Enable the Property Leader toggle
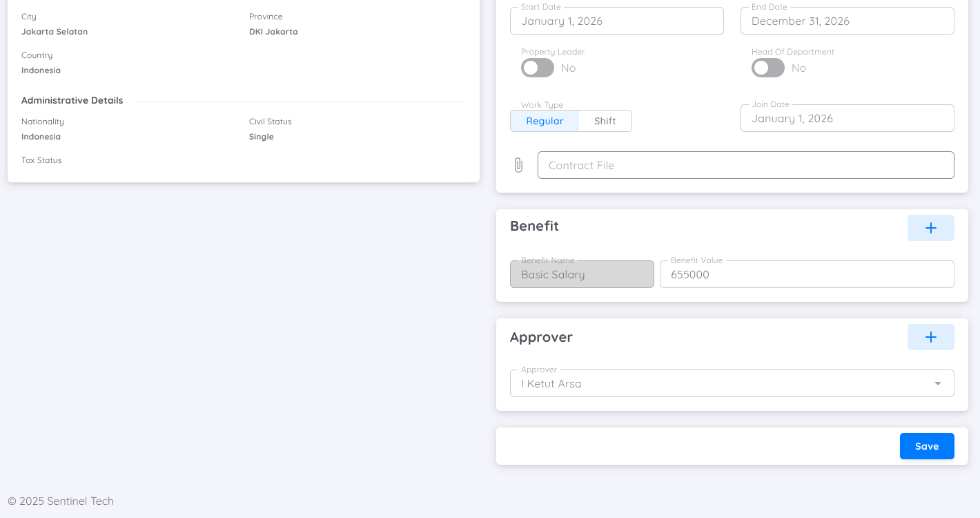The width and height of the screenshot is (980, 518). click(537, 68)
